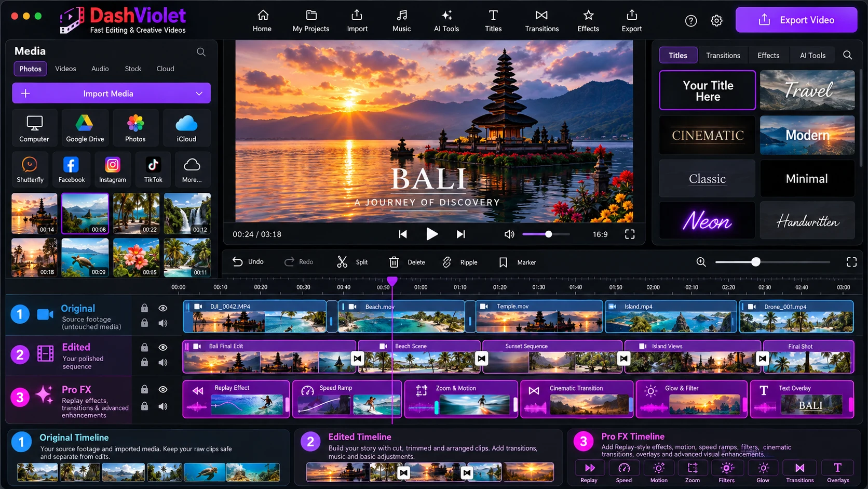The image size is (868, 489).
Task: Undo the last edit
Action: click(248, 261)
